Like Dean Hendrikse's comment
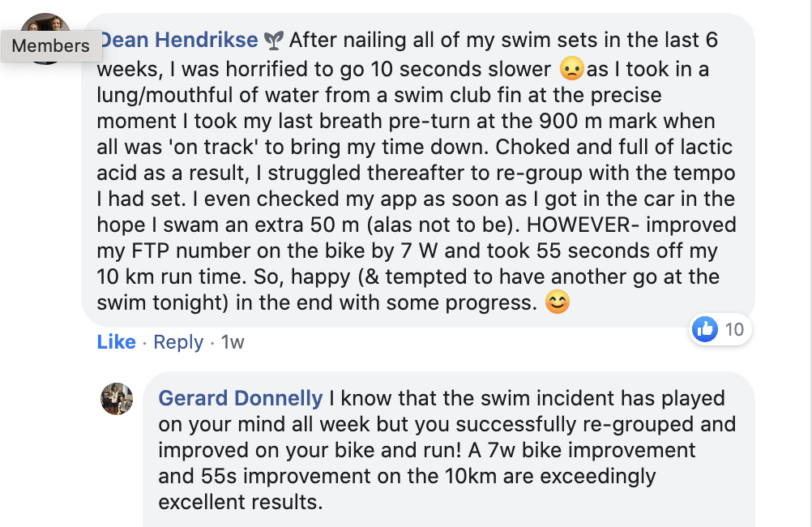Screen dimensions: 812x527 click(x=116, y=342)
